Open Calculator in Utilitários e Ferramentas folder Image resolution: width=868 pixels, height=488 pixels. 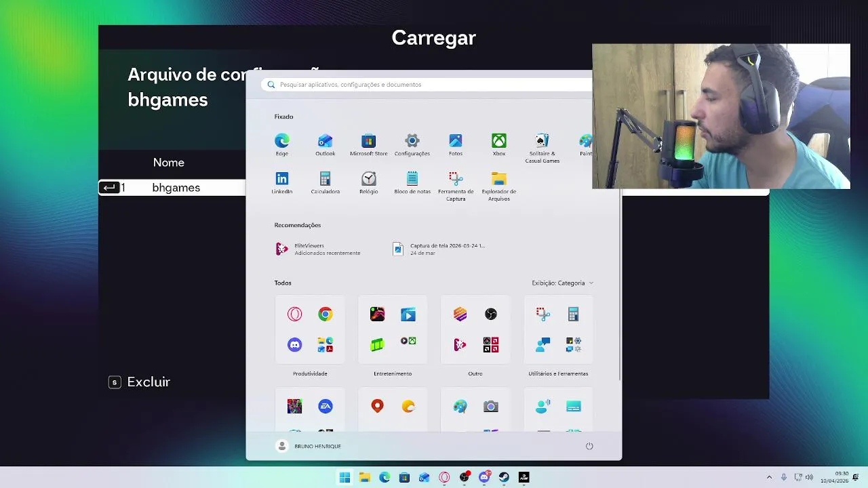point(574,314)
